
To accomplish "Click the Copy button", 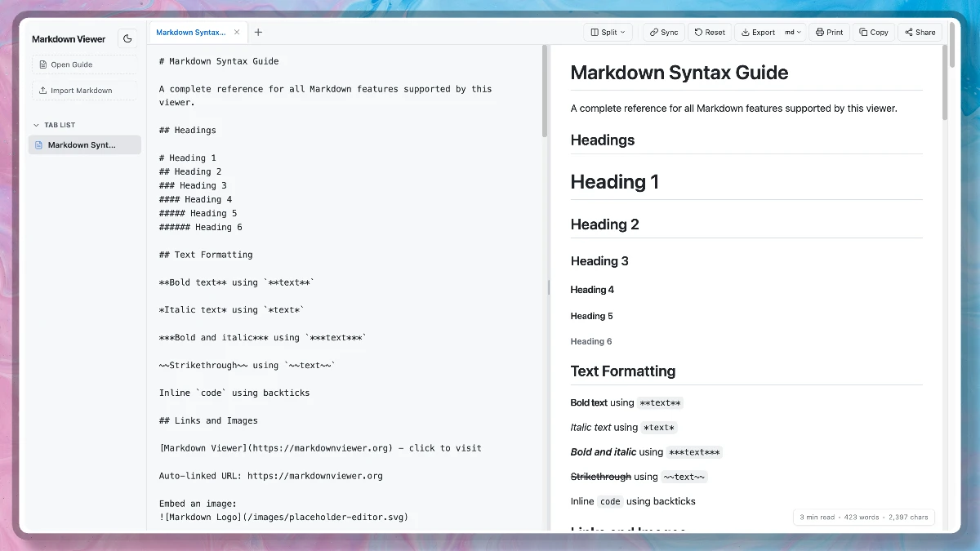I will point(873,33).
